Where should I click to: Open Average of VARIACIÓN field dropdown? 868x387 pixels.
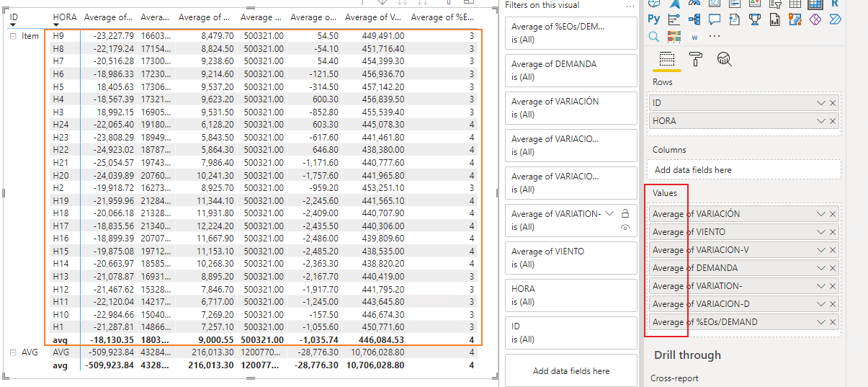820,214
